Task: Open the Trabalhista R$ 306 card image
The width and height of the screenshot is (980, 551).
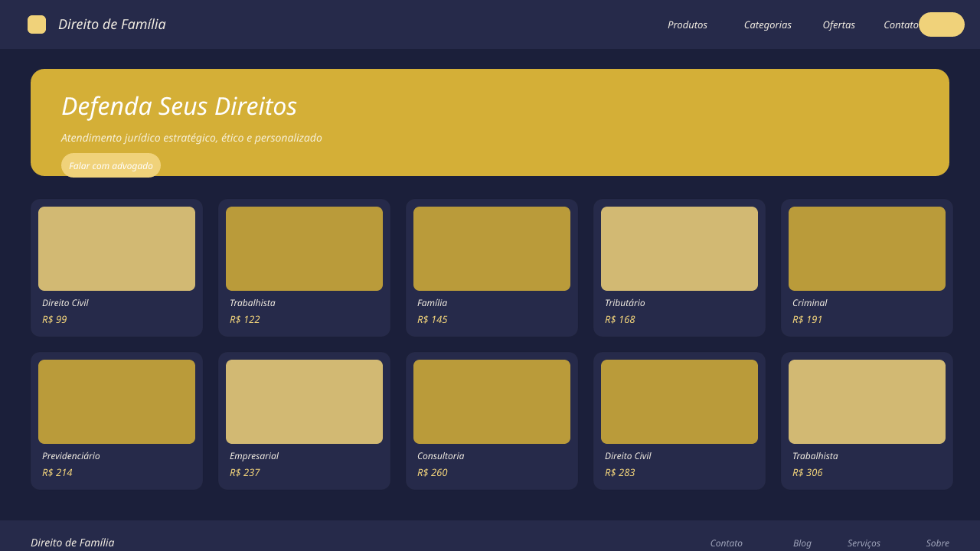Action: coord(867,402)
